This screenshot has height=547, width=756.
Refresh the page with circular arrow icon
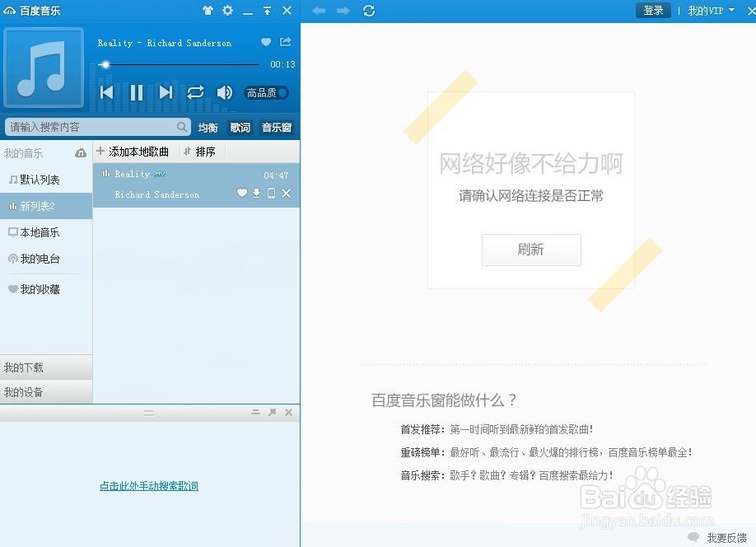tap(368, 11)
